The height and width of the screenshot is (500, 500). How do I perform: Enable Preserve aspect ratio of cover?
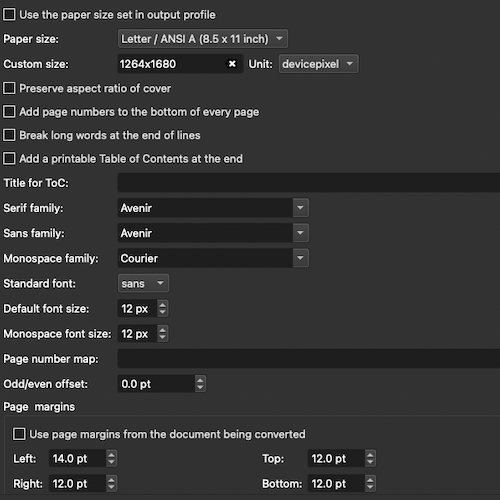[x=9, y=88]
